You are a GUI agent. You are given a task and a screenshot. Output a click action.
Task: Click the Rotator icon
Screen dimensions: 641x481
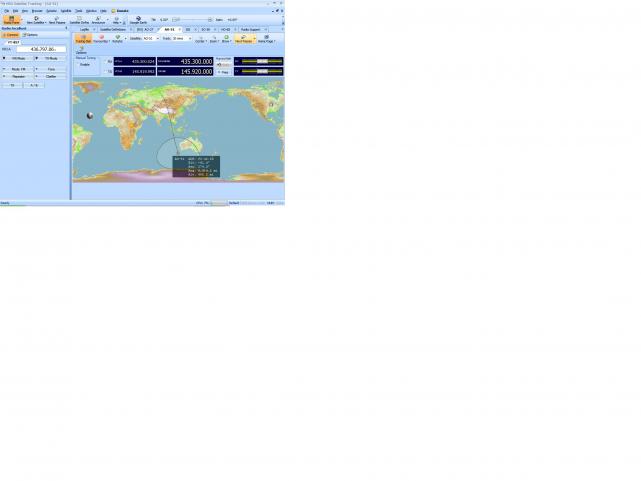coord(118,38)
